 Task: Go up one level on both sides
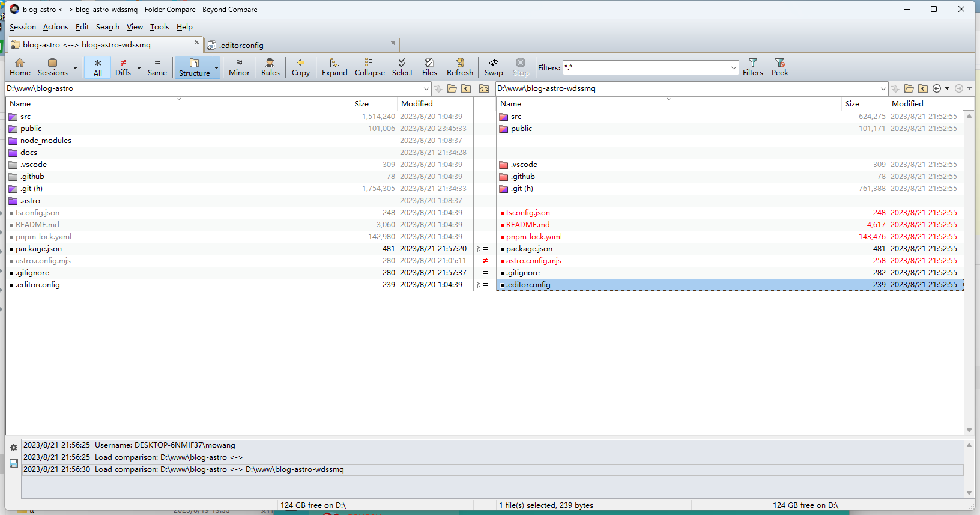tap(484, 88)
